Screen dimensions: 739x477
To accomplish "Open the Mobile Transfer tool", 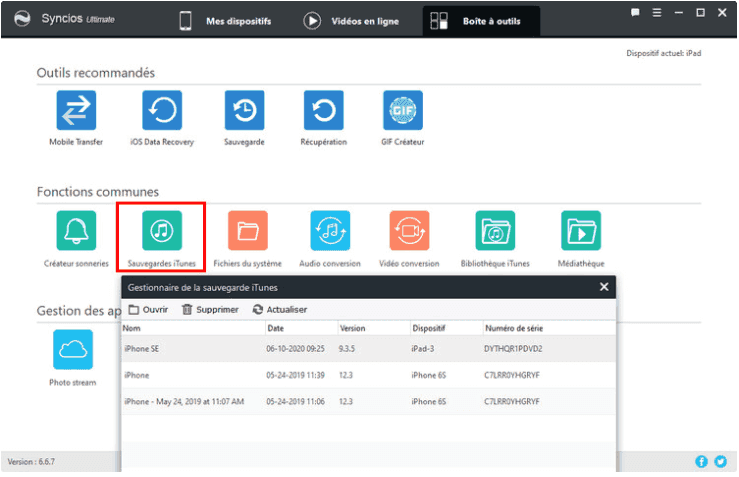I will (x=76, y=111).
